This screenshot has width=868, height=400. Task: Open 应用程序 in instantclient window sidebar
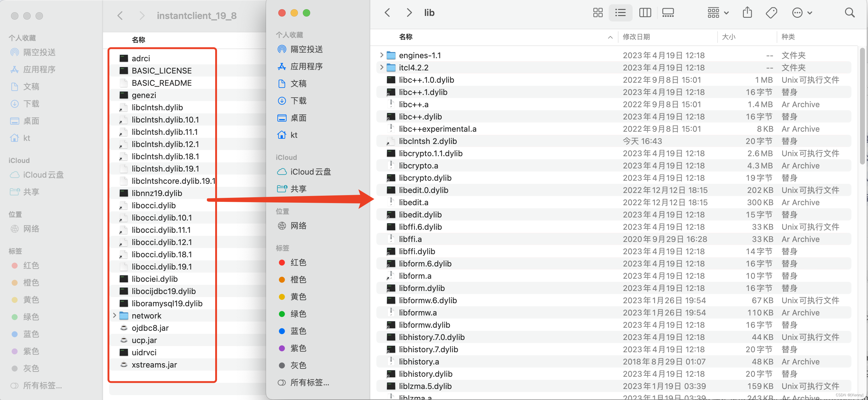tap(33, 69)
